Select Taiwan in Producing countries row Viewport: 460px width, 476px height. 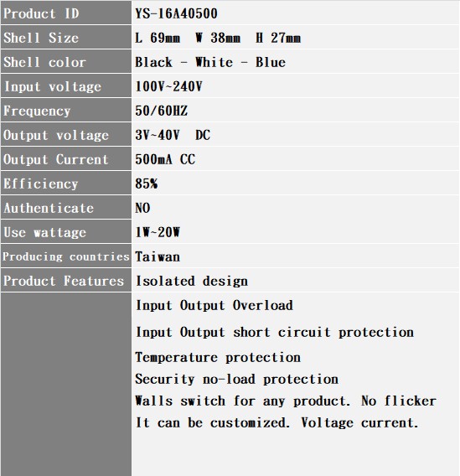(x=158, y=256)
